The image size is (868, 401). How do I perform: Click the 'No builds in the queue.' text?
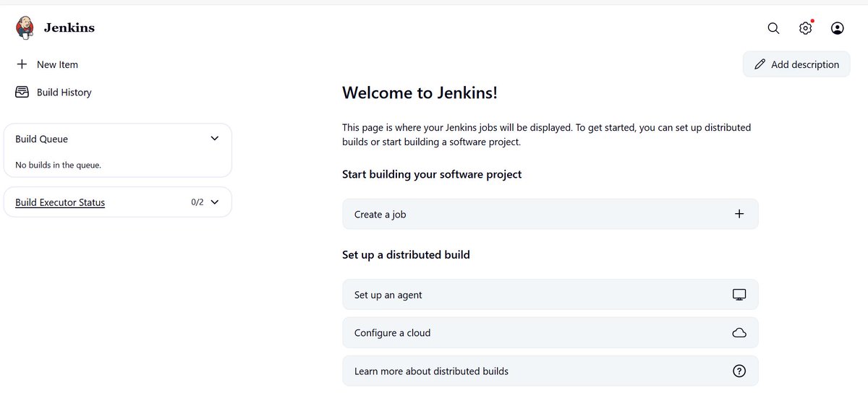click(x=58, y=165)
